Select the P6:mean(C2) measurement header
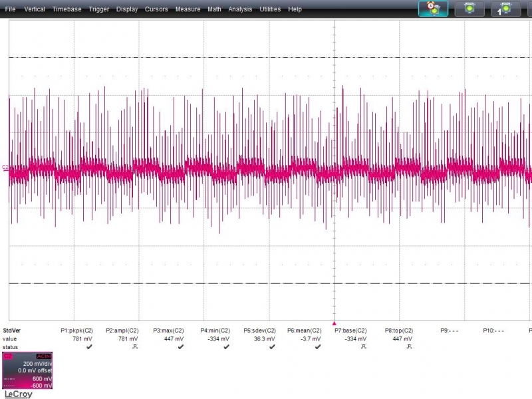 (304, 331)
